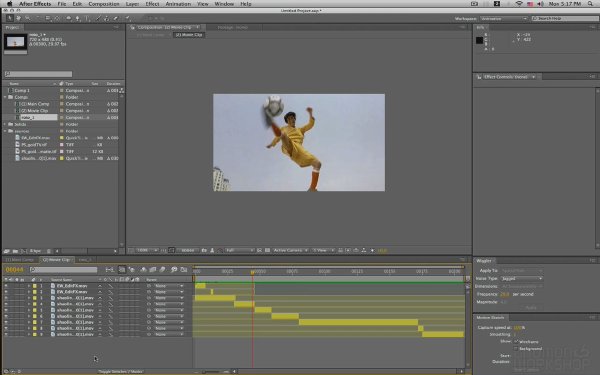Toggle the Shy layers hide icon in timeline
The image size is (600, 375).
(143, 270)
